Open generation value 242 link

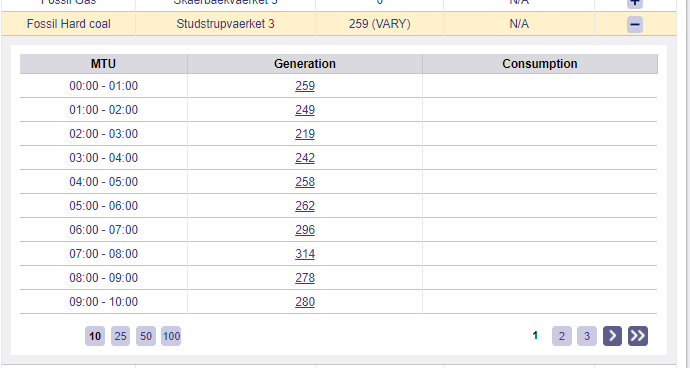305,158
